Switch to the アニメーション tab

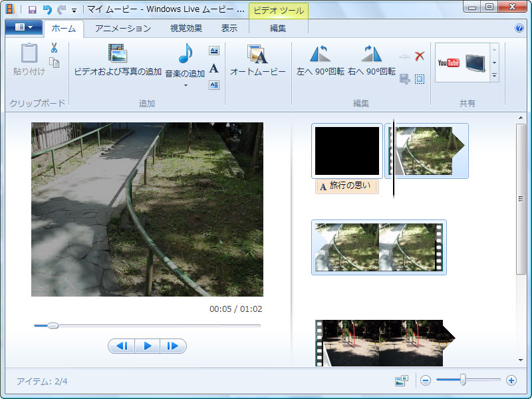[x=122, y=29]
